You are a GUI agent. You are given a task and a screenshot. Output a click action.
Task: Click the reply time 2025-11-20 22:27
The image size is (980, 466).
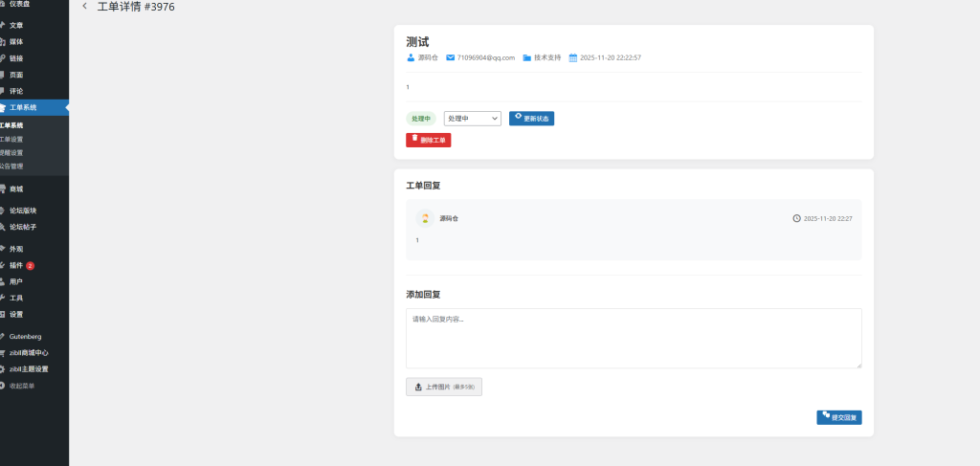828,218
